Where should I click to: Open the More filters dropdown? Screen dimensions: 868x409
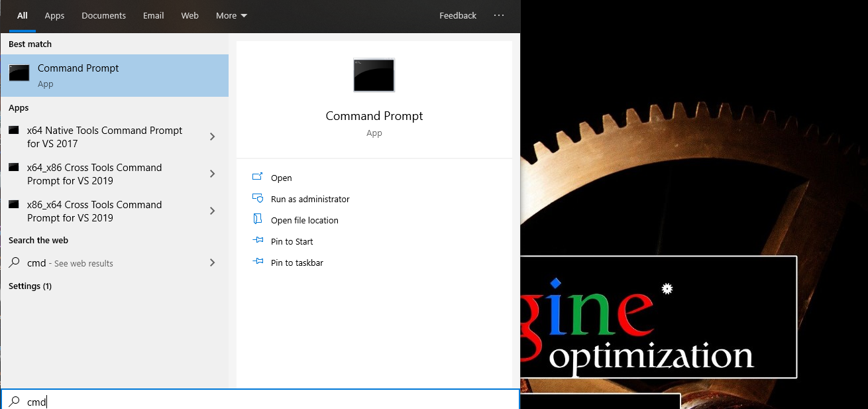pyautogui.click(x=231, y=15)
